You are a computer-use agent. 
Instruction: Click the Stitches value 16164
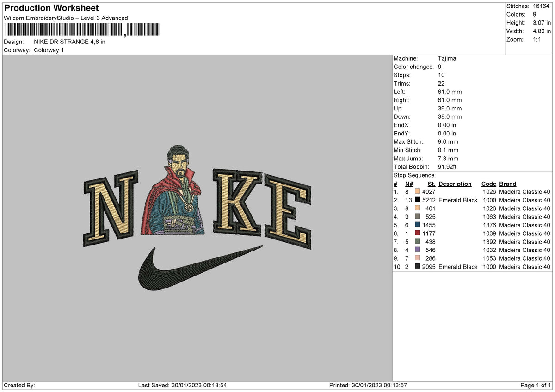tap(541, 6)
